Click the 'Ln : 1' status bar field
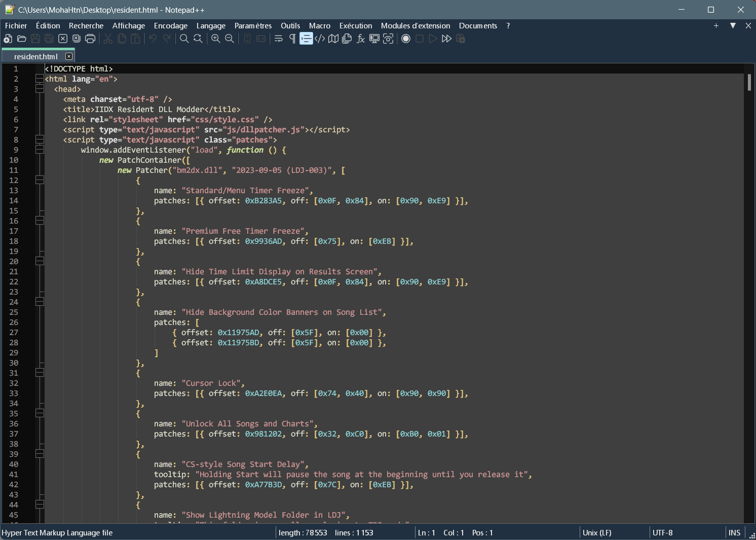The image size is (756, 540). [x=427, y=533]
